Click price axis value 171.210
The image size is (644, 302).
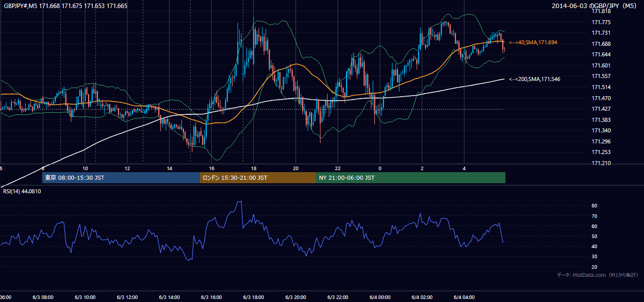point(601,163)
